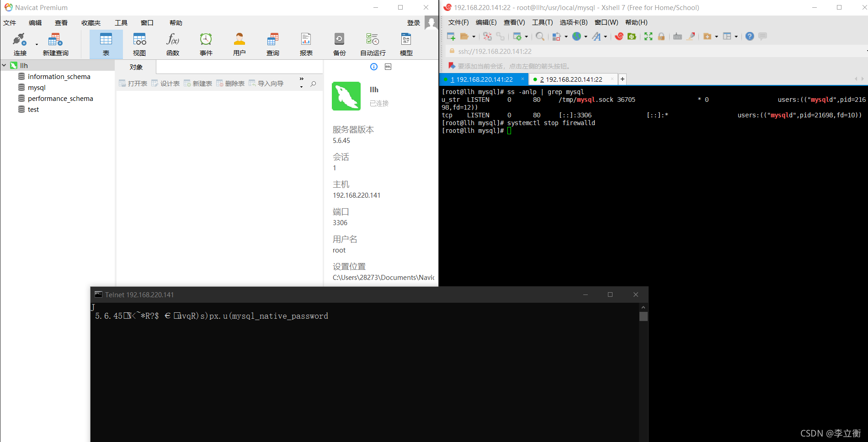
Task: Collapse the llh connection tree in Navicat
Action: pyautogui.click(x=4, y=65)
